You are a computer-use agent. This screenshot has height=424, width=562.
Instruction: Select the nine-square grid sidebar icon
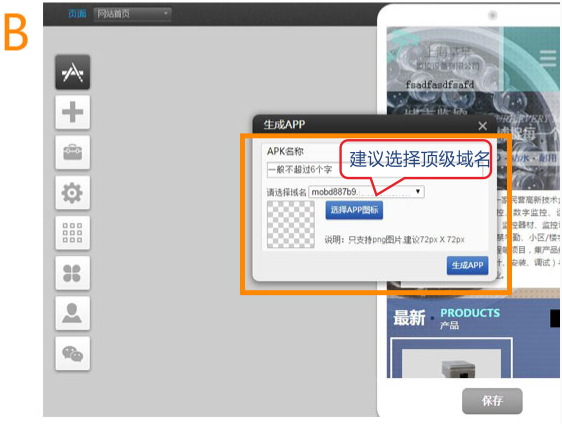pyautogui.click(x=72, y=233)
